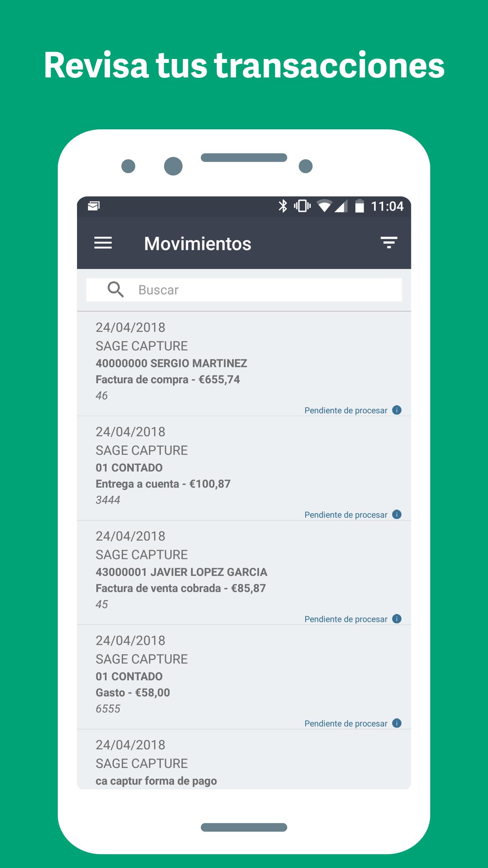Tap reference number 6555

(108, 709)
